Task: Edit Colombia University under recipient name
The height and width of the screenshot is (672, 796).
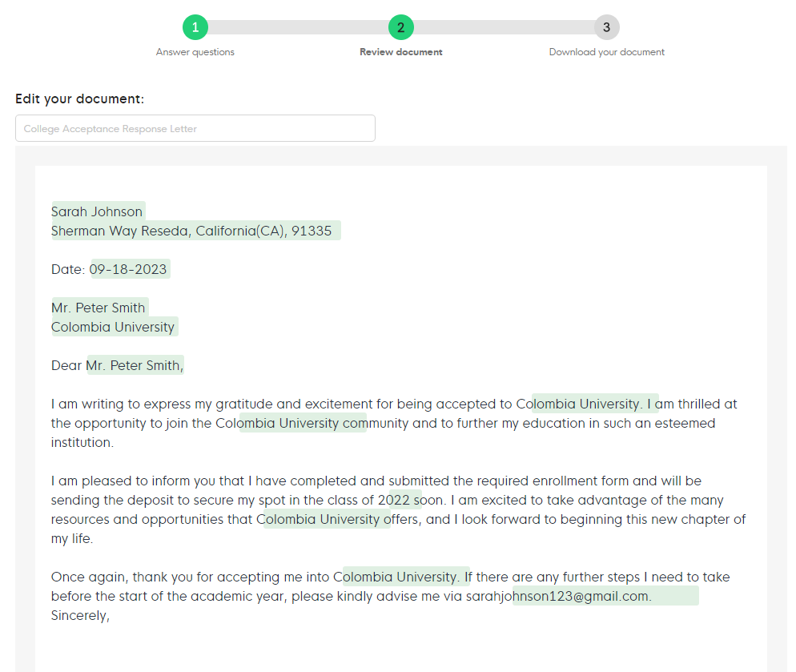Action: tap(113, 327)
